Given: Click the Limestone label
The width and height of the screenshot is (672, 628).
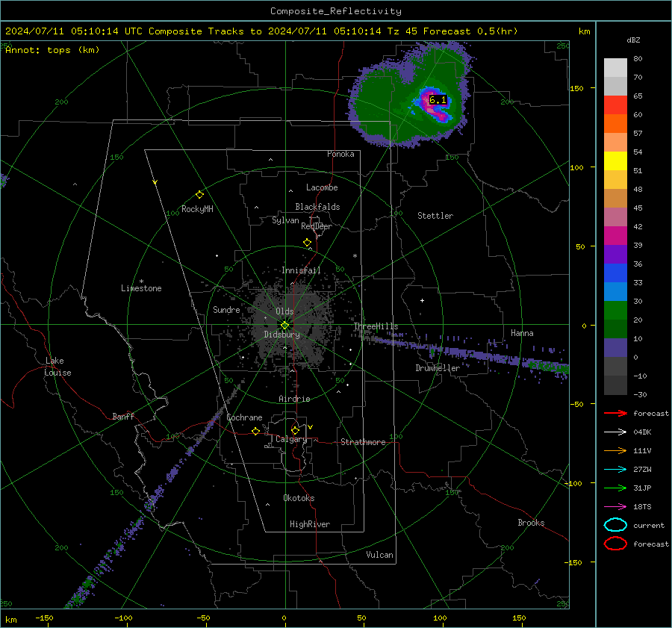Looking at the screenshot, I should 141,288.
